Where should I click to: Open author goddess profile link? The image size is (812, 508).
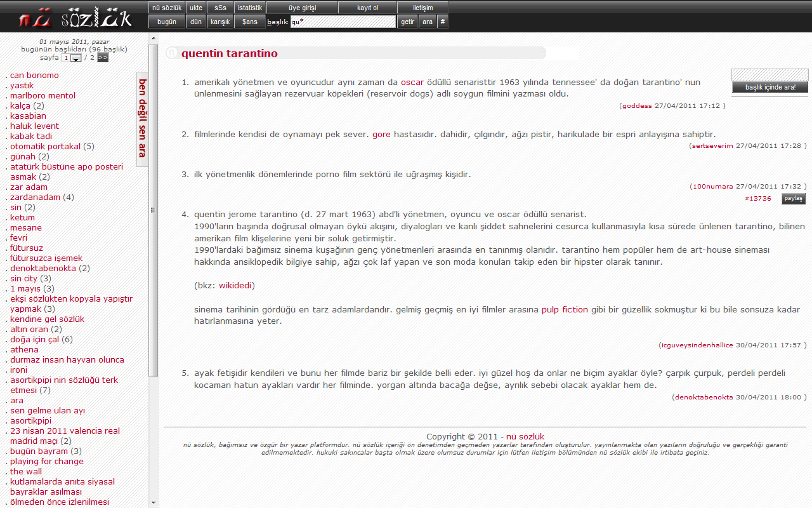coord(636,106)
